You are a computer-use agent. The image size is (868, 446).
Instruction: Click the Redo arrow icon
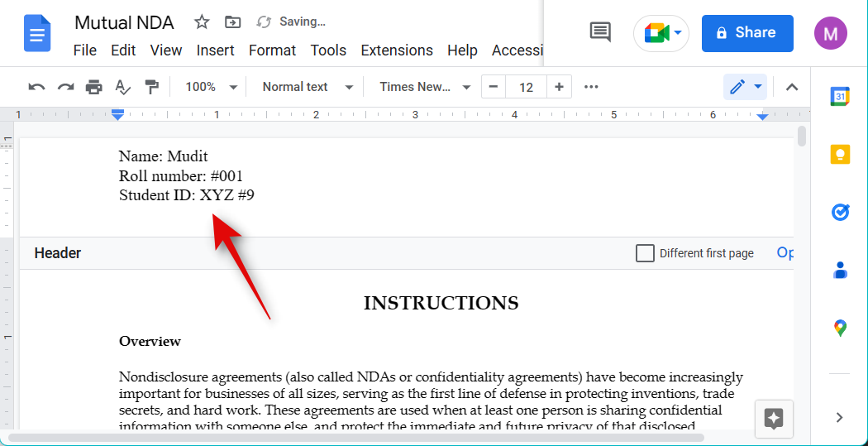65,87
